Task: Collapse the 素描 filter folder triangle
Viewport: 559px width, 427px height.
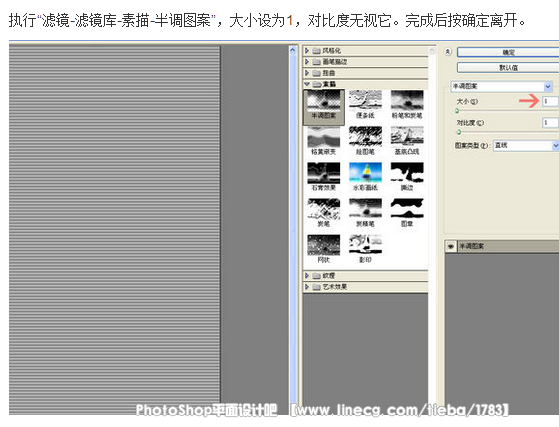Action: (307, 84)
